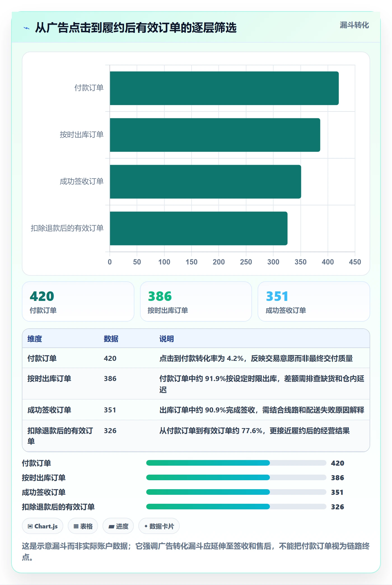
Task: Select the 386 按时出库订单 data card
Action: pyautogui.click(x=196, y=301)
